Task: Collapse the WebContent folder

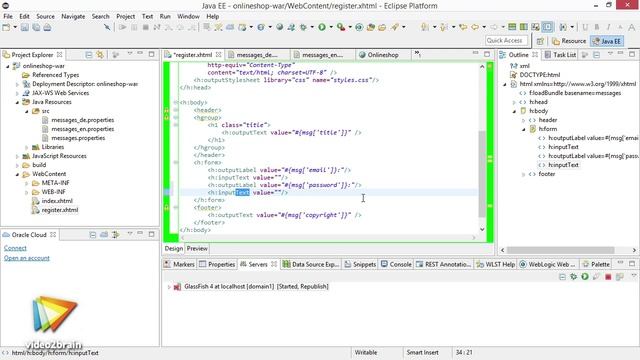Action: point(17,174)
